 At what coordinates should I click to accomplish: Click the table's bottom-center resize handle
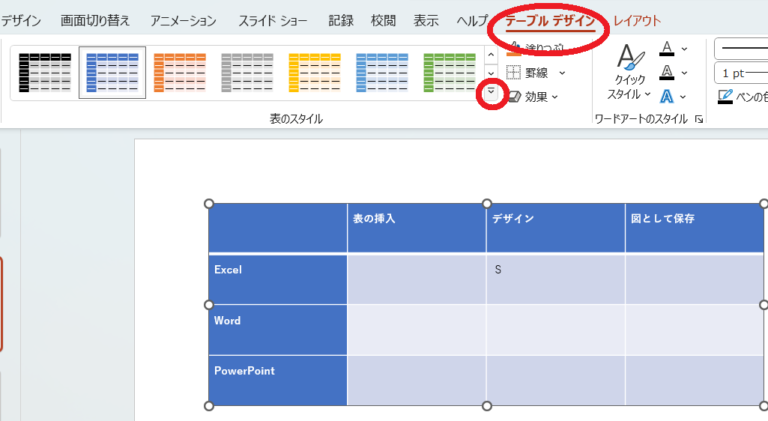pyautogui.click(x=486, y=406)
